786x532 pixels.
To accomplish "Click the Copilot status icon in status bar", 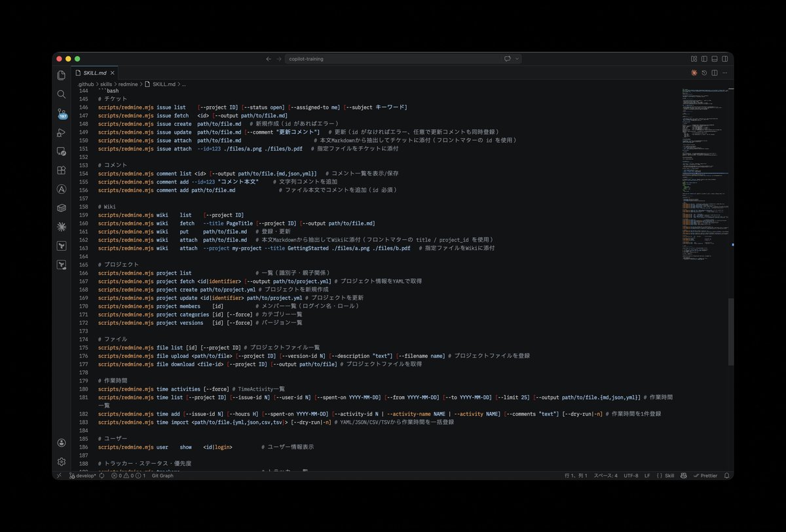I will (x=684, y=476).
